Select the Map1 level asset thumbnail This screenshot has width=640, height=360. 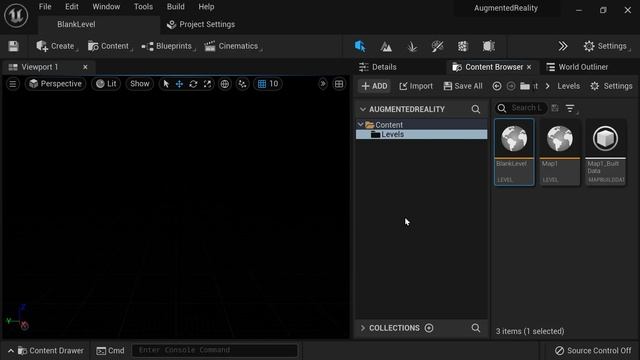[560, 152]
